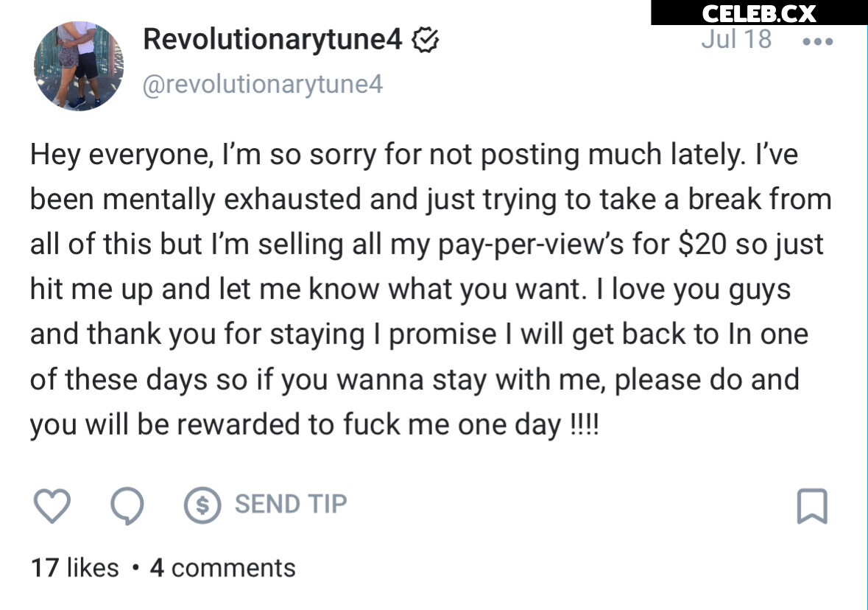868x610 pixels.
Task: Click the verified badge beside the username
Action: (x=426, y=39)
